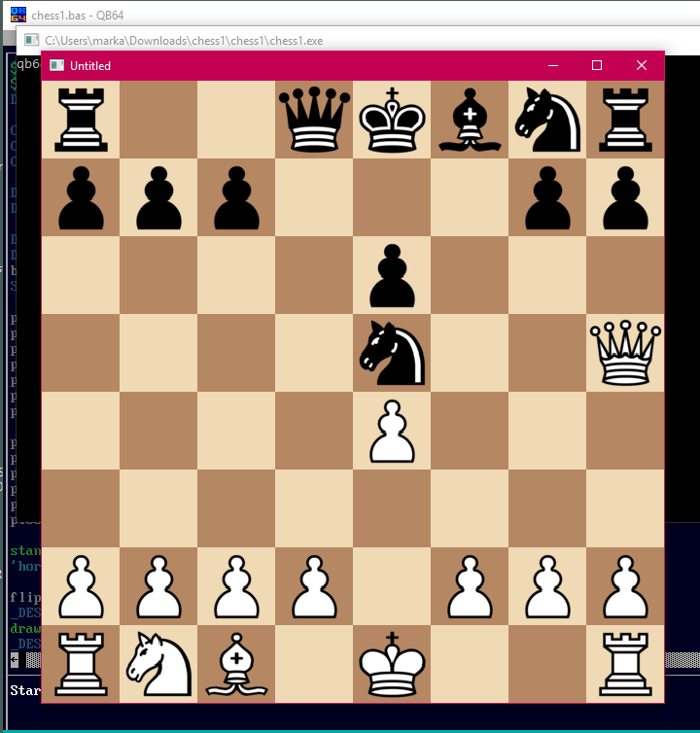Maximize the Untitled chess window
The width and height of the screenshot is (700, 733).
pyautogui.click(x=597, y=65)
